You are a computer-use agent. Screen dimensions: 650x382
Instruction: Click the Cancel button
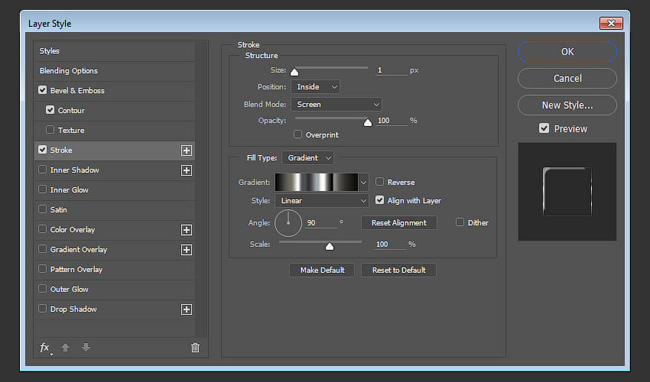pyautogui.click(x=567, y=78)
